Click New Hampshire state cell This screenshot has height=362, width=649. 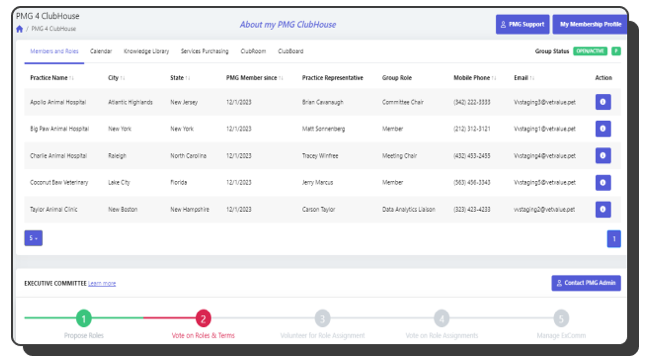coord(190,209)
